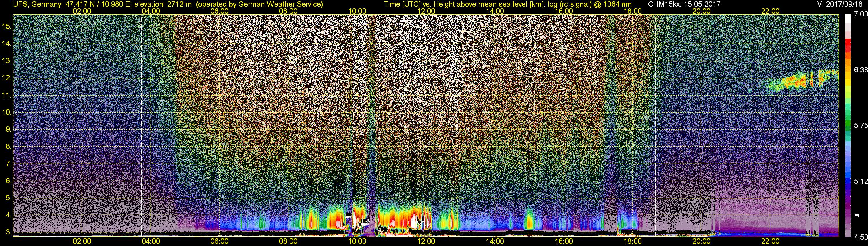868x246 pixels.
Task: Click the 22:00 label on the top time axis
Action: [x=770, y=11]
